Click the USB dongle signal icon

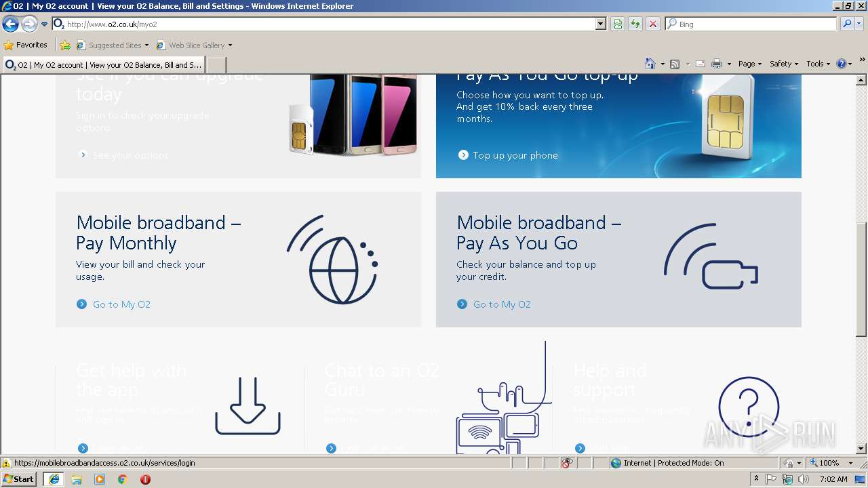[711, 256]
